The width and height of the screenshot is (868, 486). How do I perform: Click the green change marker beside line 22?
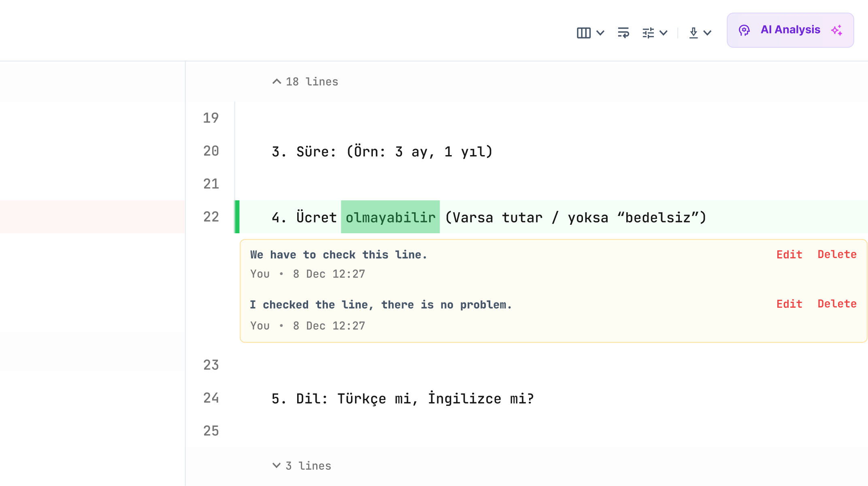click(236, 217)
